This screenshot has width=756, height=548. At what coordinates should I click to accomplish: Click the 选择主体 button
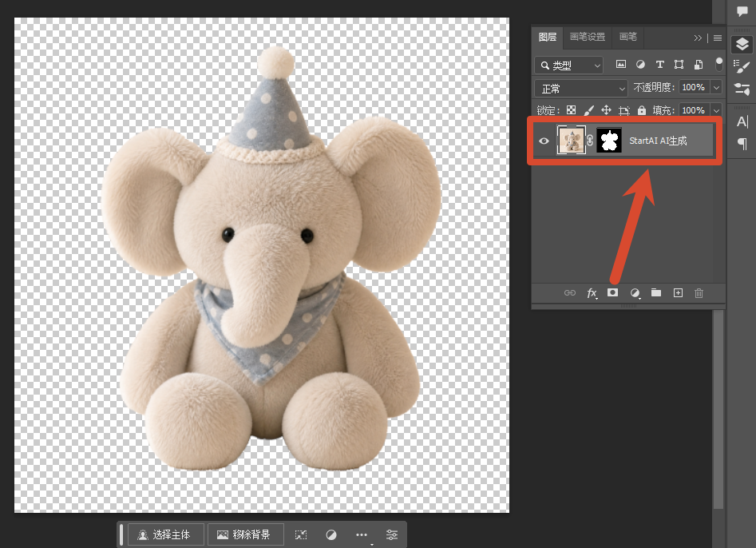click(x=166, y=534)
